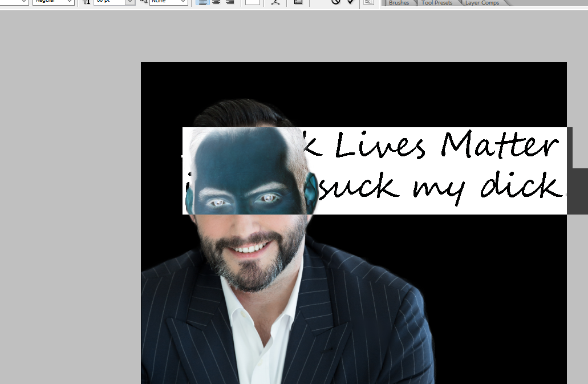
Task: Open the text color swatch
Action: tap(253, 2)
